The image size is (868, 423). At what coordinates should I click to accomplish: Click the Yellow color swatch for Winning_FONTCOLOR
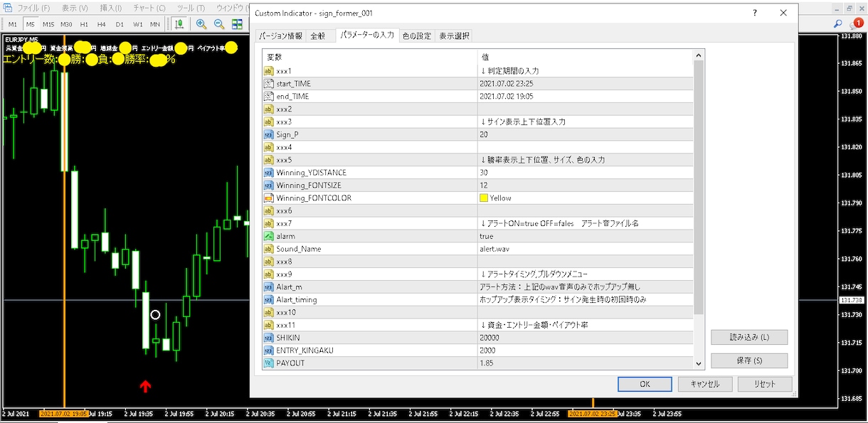(484, 198)
